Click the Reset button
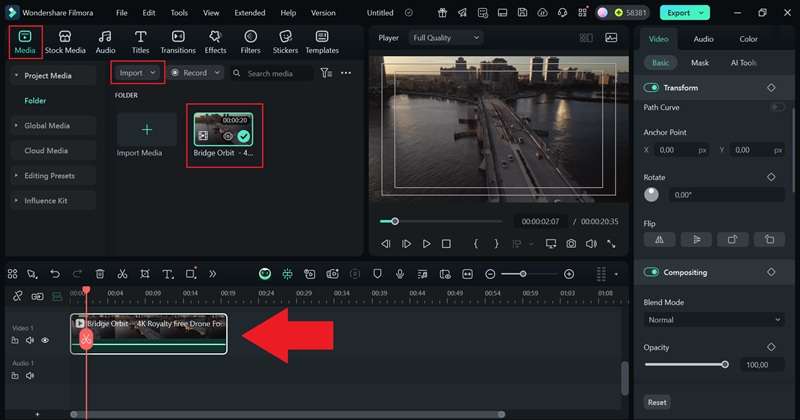The height and width of the screenshot is (420, 800). point(657,402)
